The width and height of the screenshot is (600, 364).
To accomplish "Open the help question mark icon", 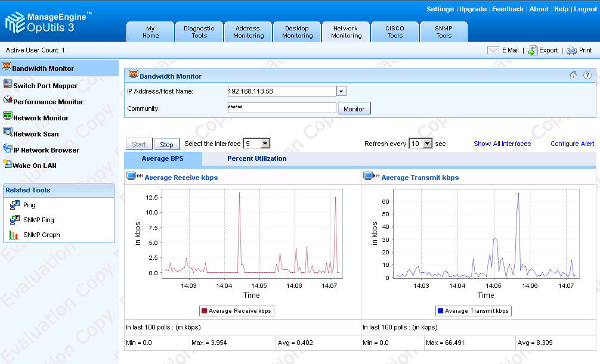I will point(587,75).
